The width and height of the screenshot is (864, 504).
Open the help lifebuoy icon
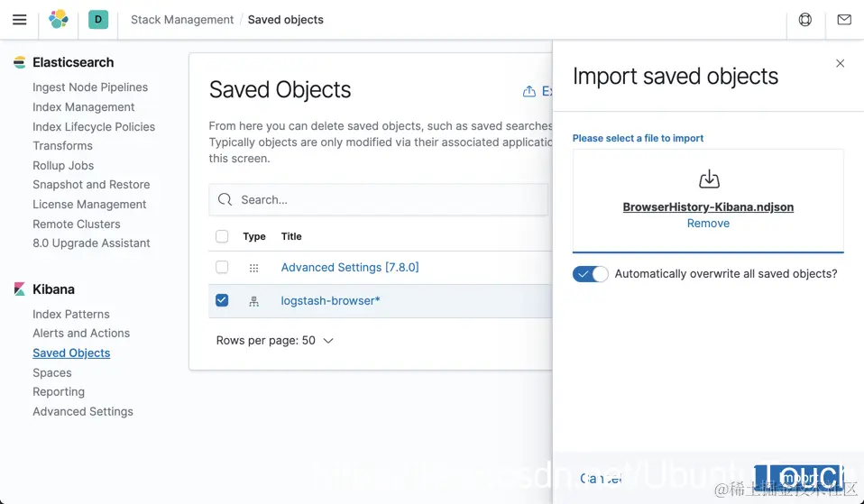[805, 20]
